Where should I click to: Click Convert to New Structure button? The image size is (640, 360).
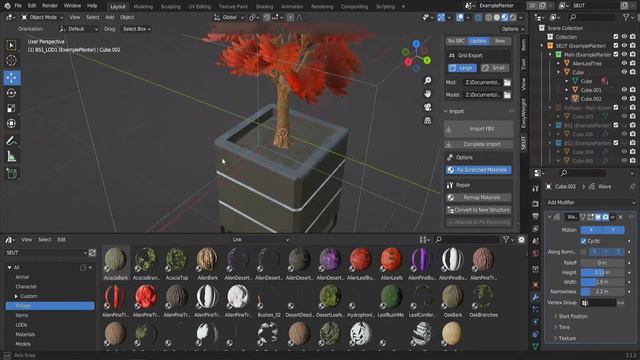coord(478,210)
